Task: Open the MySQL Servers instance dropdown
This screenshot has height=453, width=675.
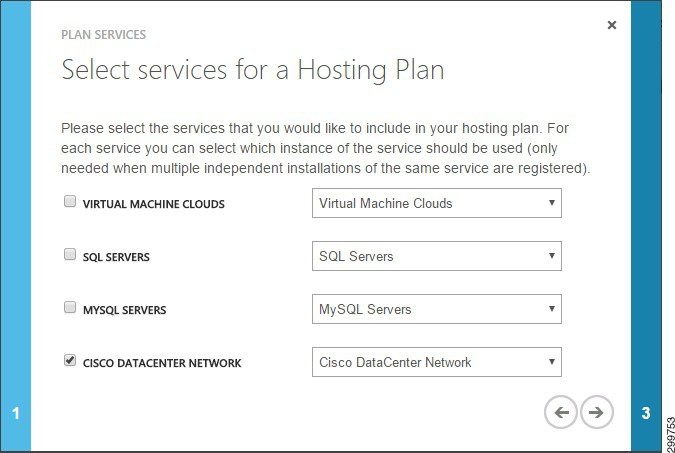Action: coord(437,309)
